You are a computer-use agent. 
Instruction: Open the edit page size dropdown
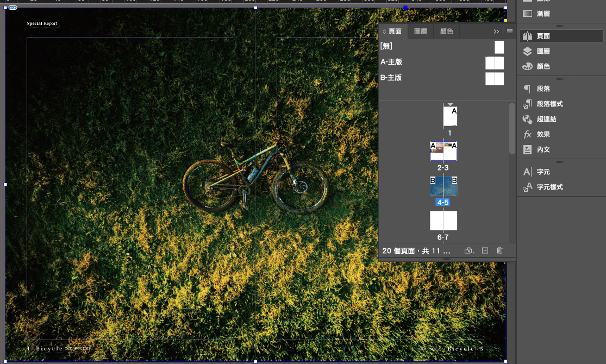[469, 250]
